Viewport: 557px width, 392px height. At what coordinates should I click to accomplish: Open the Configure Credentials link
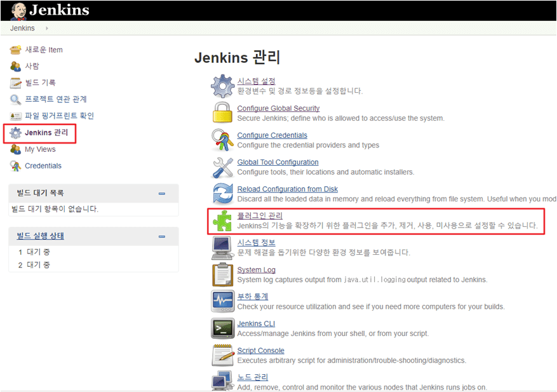[272, 135]
